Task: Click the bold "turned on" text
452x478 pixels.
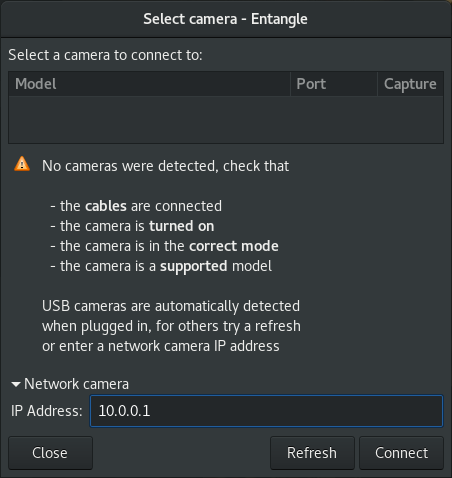Action: pos(182,226)
